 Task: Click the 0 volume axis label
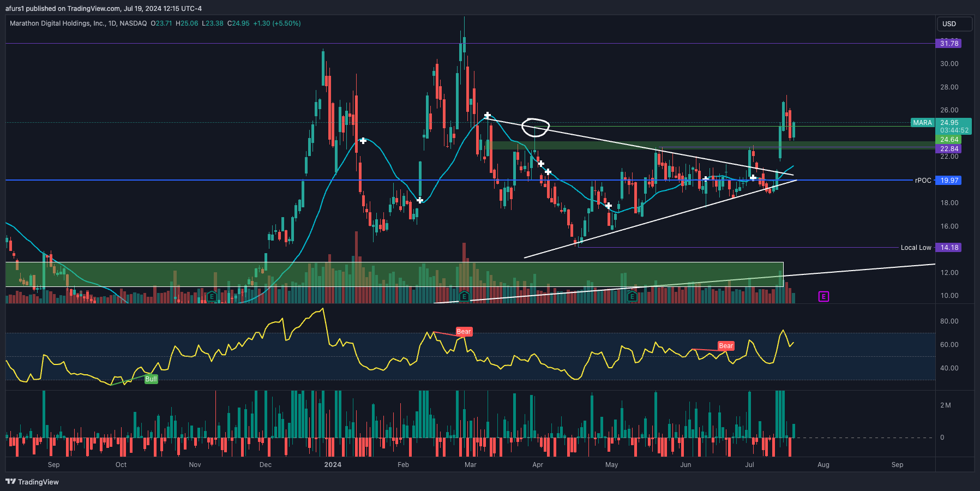pos(942,438)
